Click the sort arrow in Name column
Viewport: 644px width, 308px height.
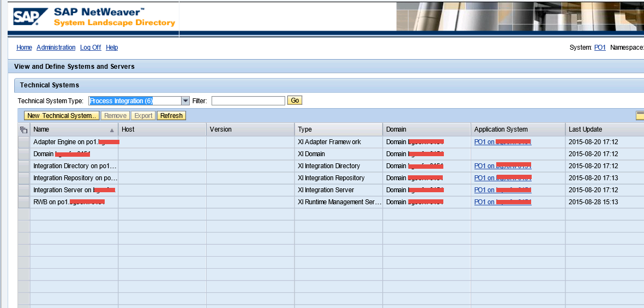coord(112,130)
